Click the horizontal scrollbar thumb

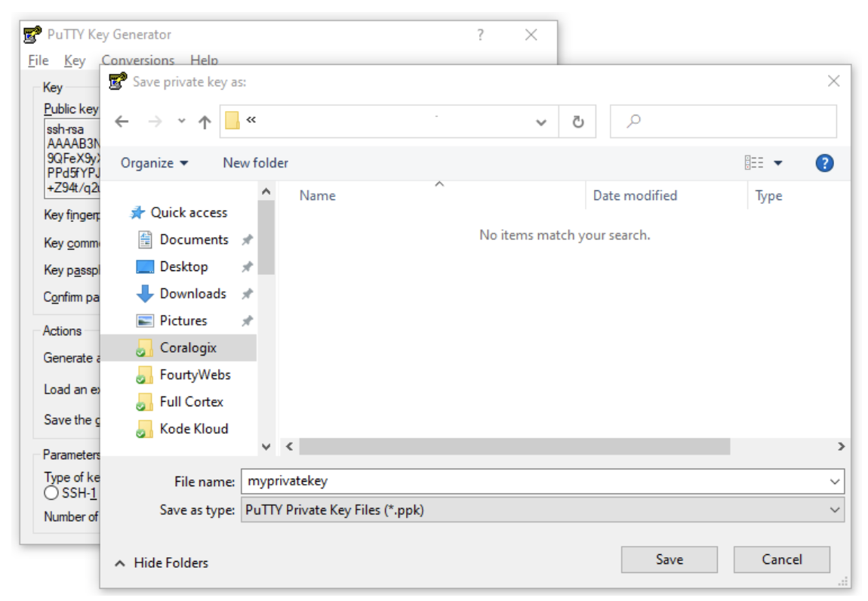pos(514,446)
